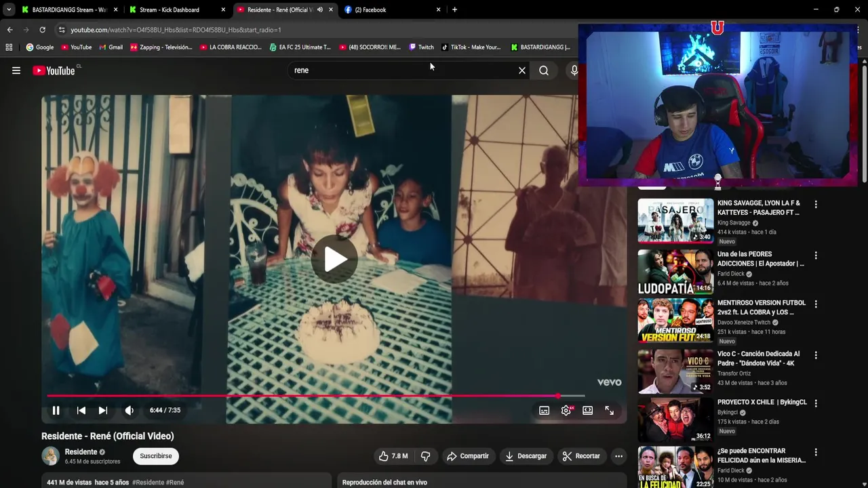Open the Residente channel avatar
The height and width of the screenshot is (488, 868).
[x=51, y=456]
